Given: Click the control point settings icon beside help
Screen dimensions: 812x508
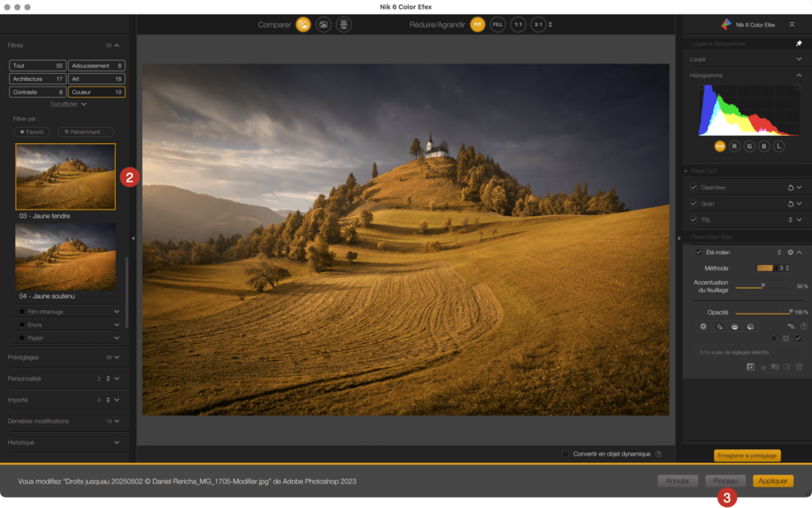Looking at the screenshot, I should 791,326.
